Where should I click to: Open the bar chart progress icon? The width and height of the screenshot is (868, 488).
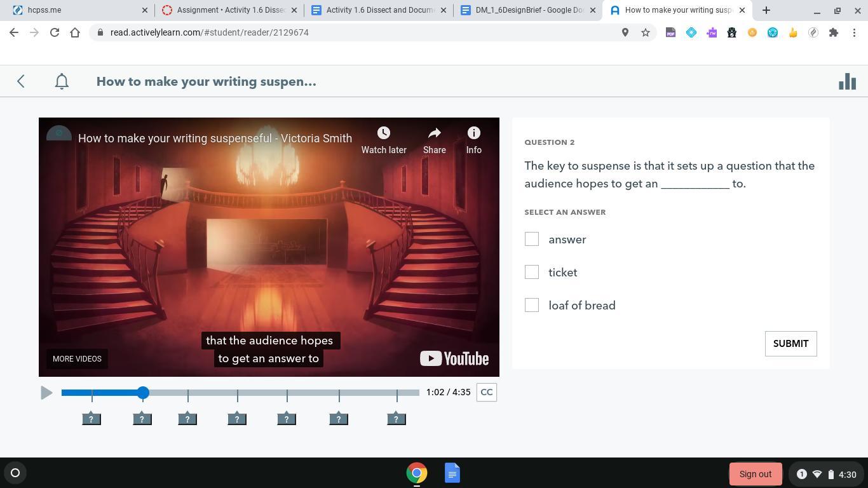tap(847, 81)
